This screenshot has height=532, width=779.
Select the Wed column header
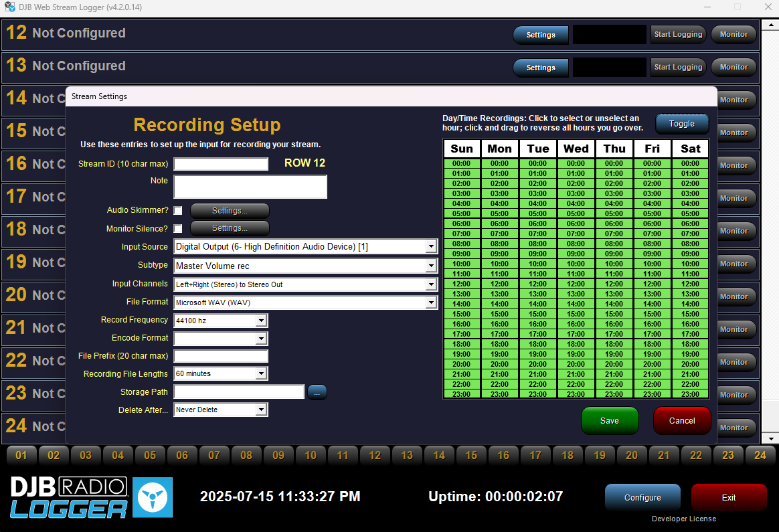coord(576,149)
